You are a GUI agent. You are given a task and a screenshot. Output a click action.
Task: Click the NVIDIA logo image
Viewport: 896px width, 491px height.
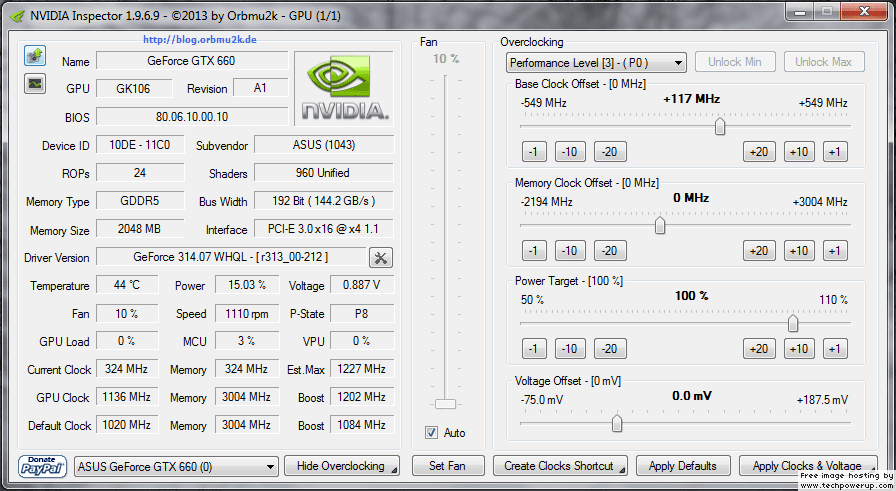click(344, 89)
